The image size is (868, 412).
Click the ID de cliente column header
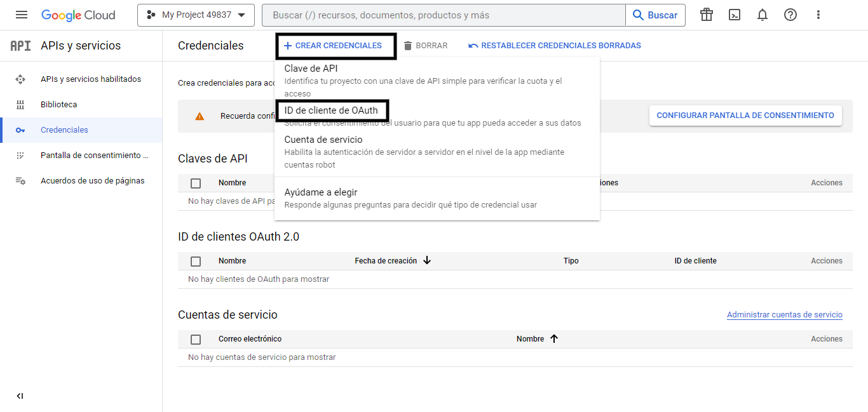[695, 261]
